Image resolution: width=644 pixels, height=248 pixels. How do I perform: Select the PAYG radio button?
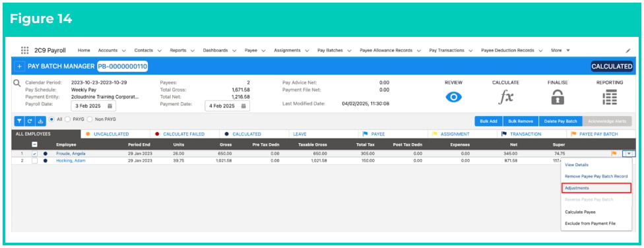tap(68, 119)
